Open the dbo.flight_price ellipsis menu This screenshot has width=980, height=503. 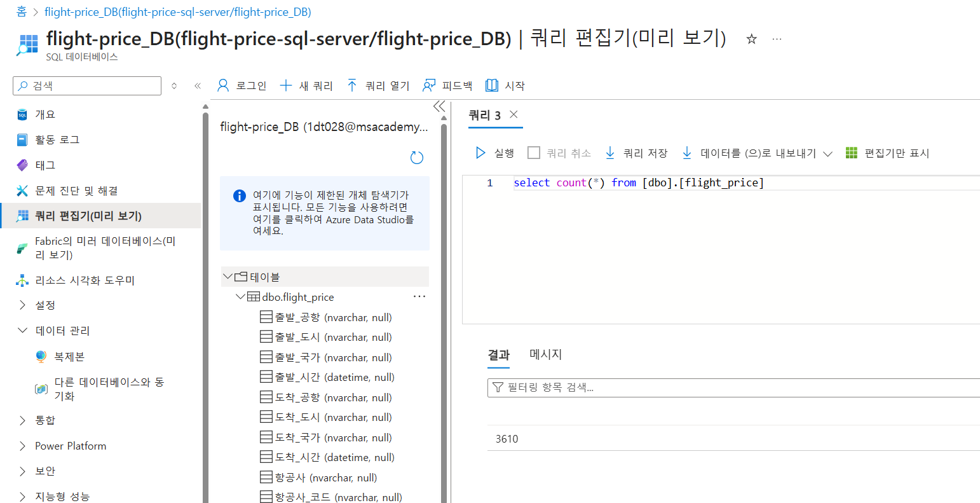(x=419, y=297)
